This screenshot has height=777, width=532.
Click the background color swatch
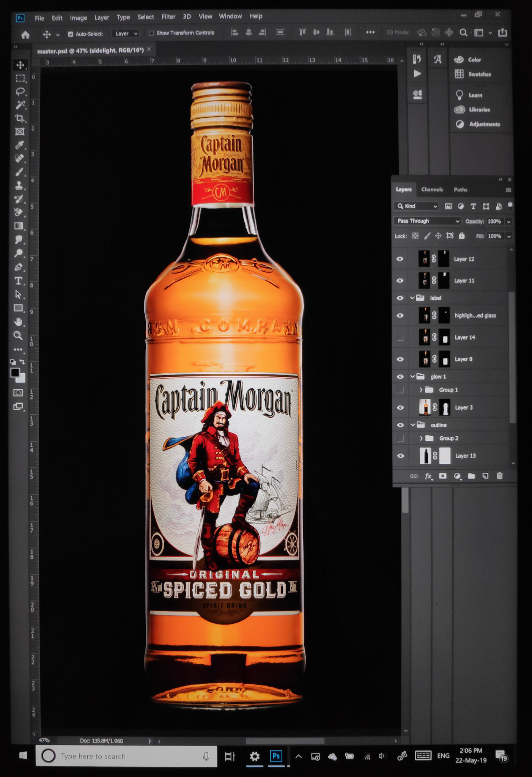21,378
